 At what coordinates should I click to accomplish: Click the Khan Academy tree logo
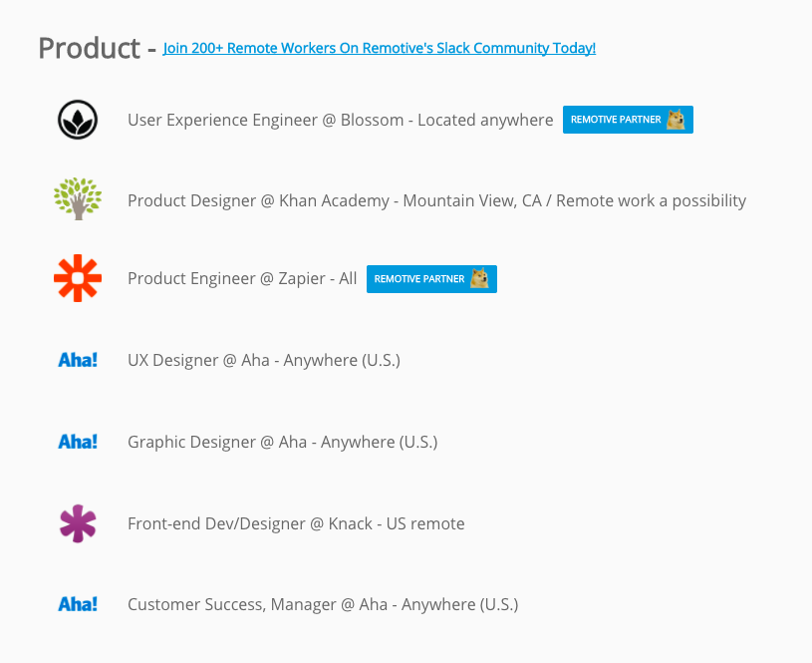(x=78, y=198)
